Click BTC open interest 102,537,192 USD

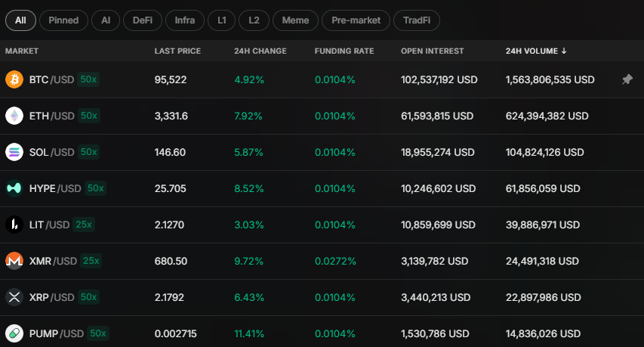click(x=439, y=80)
